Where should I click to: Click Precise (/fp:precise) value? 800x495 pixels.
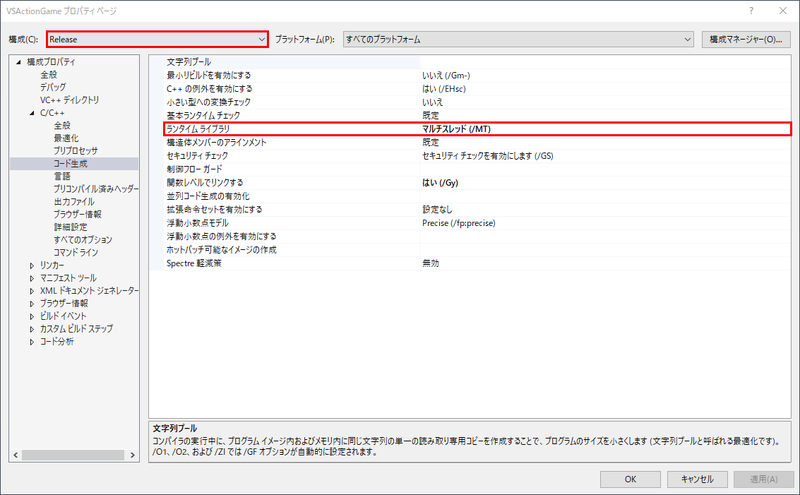[x=459, y=223]
